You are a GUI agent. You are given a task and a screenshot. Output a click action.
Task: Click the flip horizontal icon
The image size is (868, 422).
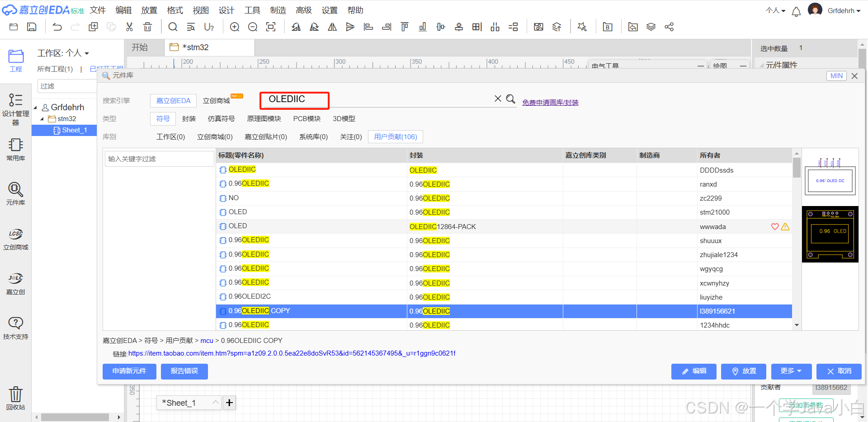tap(332, 27)
